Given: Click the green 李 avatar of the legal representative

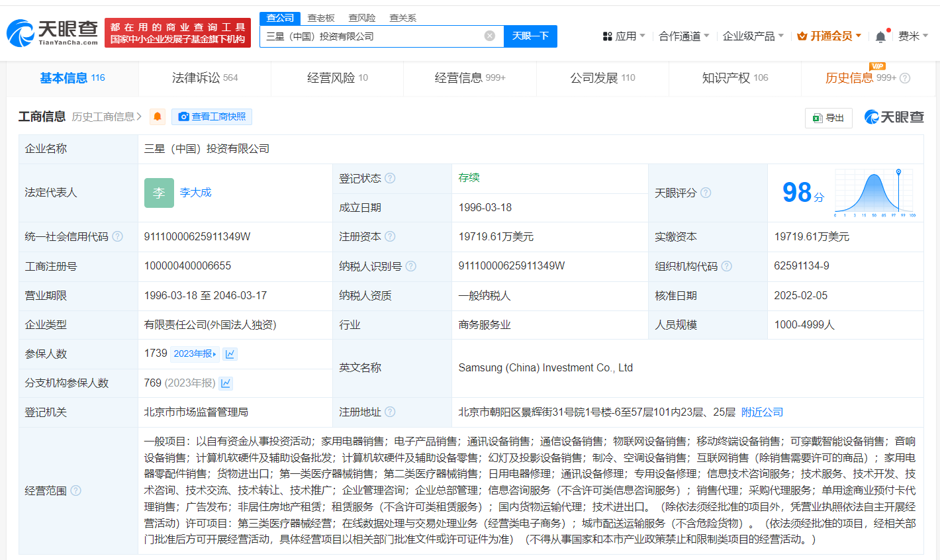Looking at the screenshot, I should coord(159,193).
